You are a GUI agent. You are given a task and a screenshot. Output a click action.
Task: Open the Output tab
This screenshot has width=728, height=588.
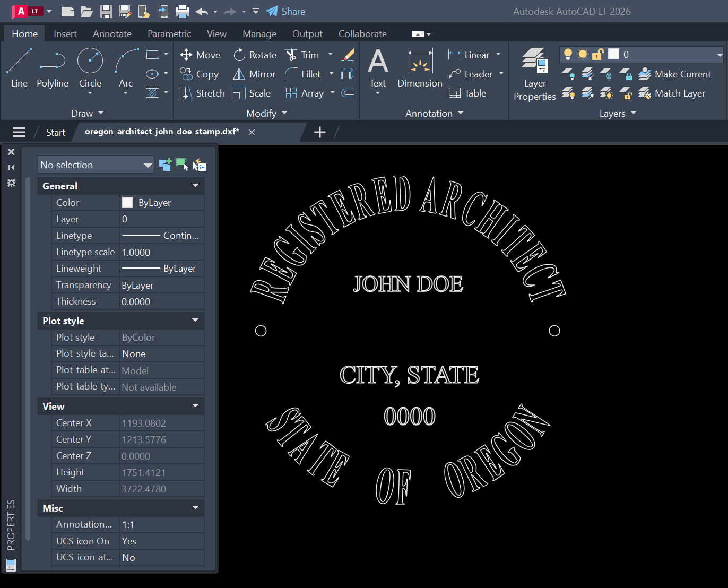[307, 33]
